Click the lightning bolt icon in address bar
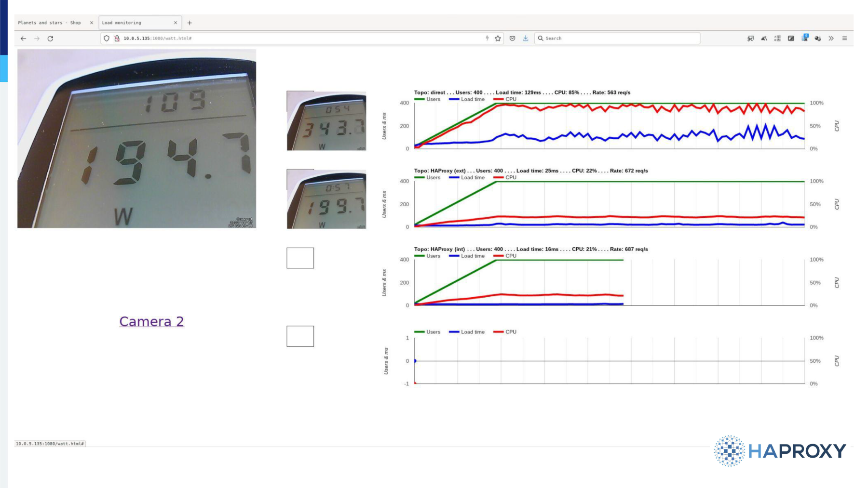Image resolution: width=868 pixels, height=488 pixels. click(x=487, y=38)
